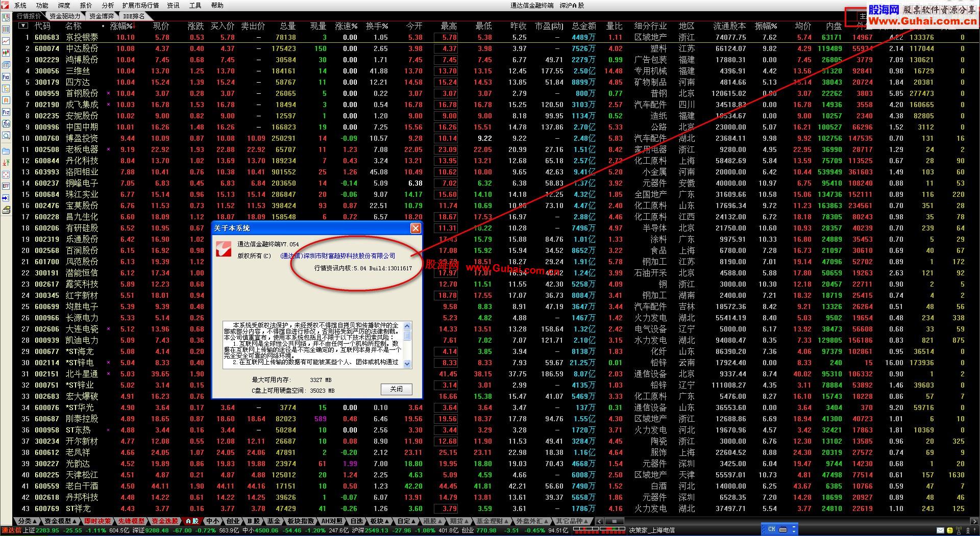
Task: Select the 即时决策 bottom tab
Action: click(97, 521)
